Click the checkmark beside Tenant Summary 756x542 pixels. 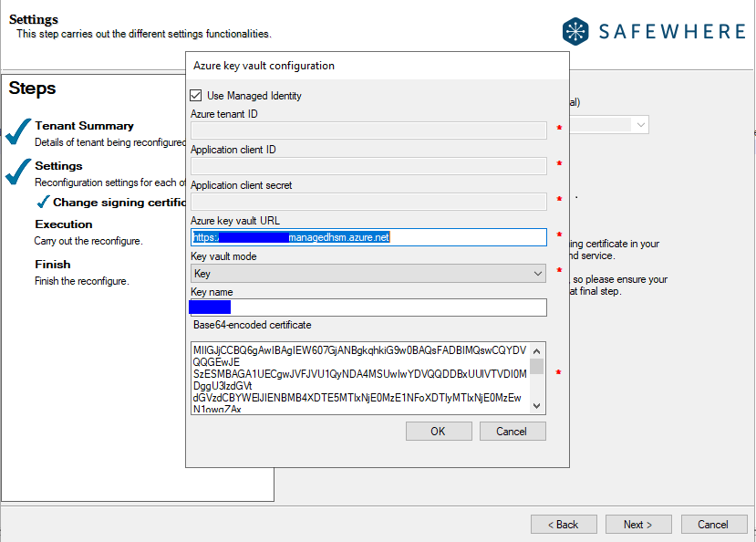coord(17,132)
